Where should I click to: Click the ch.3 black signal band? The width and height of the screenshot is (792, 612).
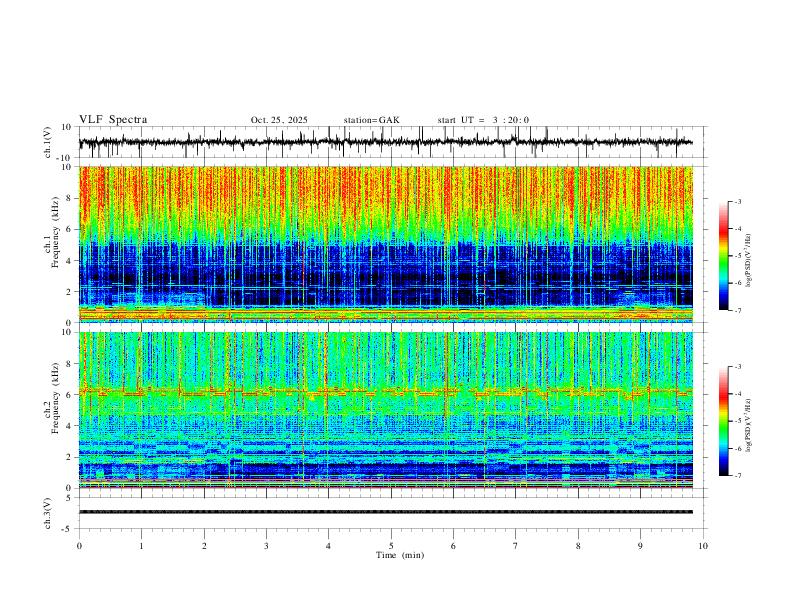point(385,512)
